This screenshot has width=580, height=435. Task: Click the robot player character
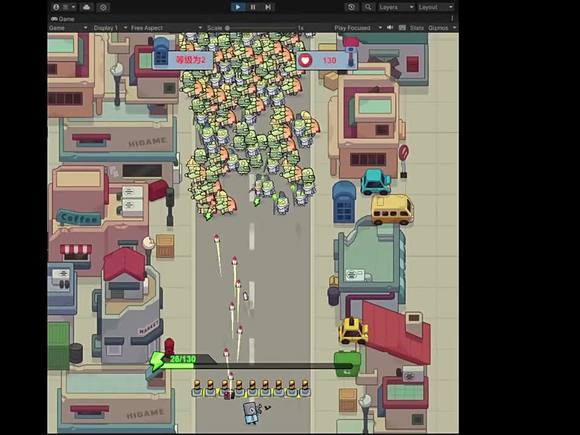tap(252, 412)
